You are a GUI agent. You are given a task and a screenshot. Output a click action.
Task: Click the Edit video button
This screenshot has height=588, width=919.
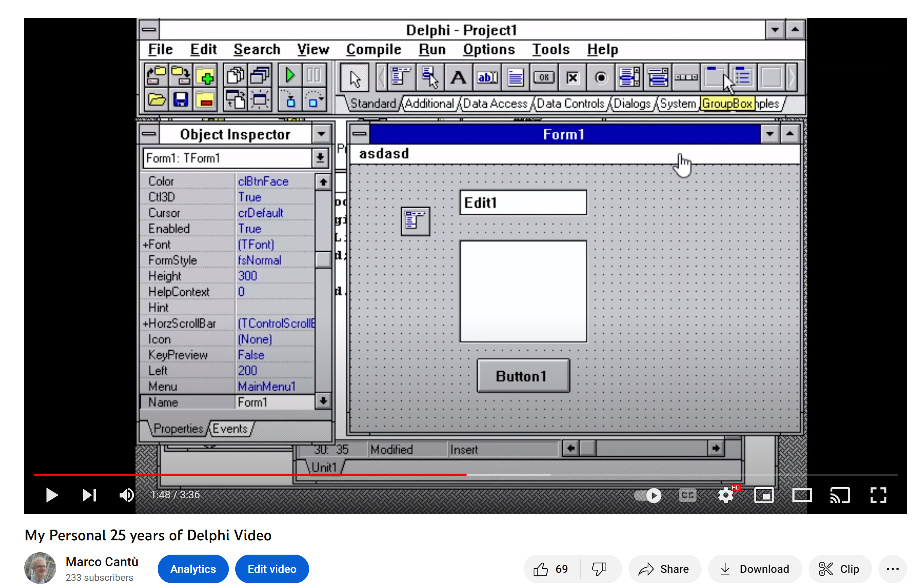point(272,569)
